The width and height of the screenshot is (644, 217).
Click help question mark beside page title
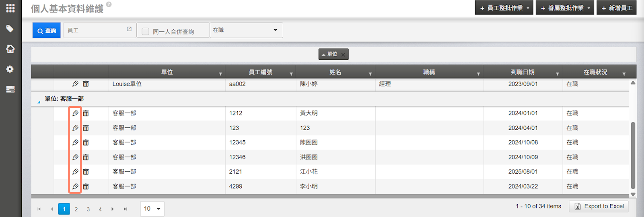tap(109, 5)
